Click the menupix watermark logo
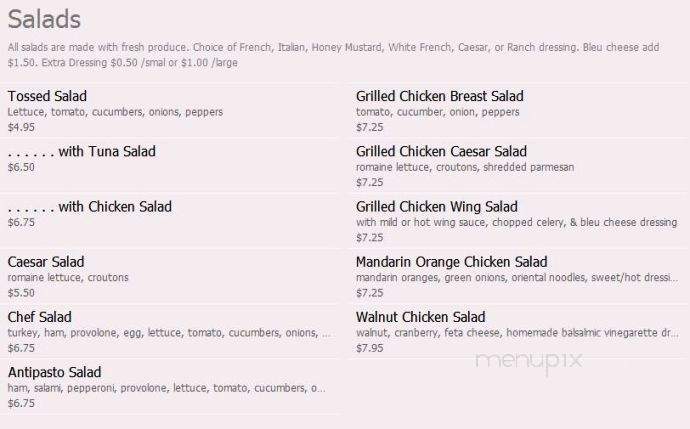This screenshot has height=429, width=690. click(x=529, y=361)
